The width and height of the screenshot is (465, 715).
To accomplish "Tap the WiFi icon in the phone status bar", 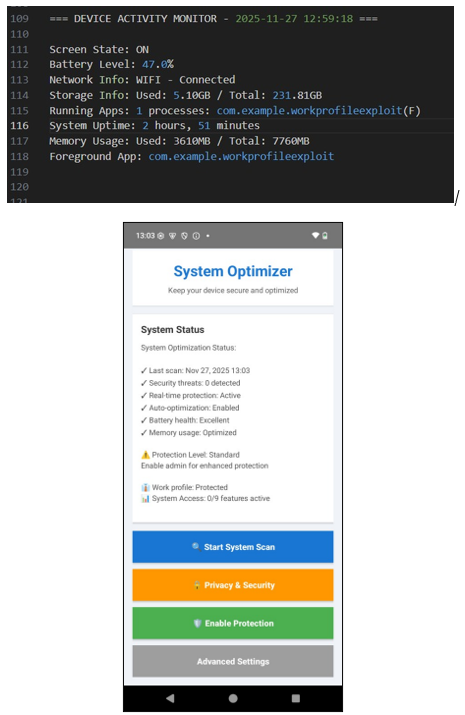I will [315, 236].
